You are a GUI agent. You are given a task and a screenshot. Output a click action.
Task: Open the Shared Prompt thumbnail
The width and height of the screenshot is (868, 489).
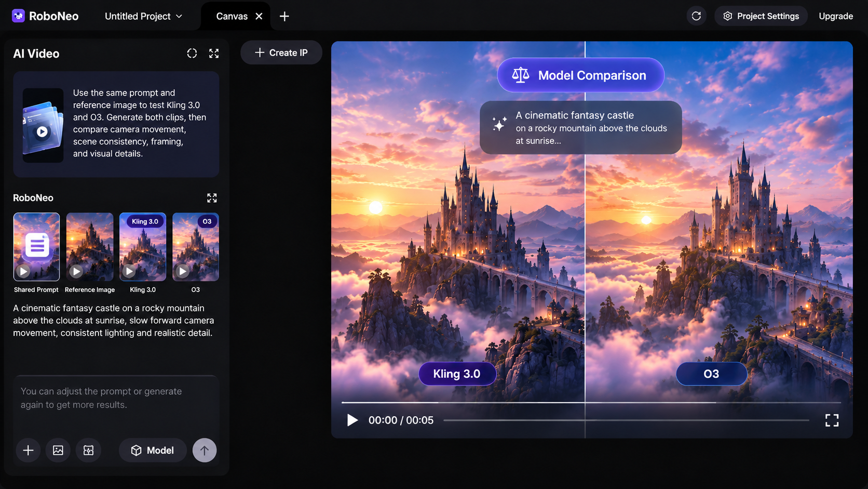pos(36,247)
